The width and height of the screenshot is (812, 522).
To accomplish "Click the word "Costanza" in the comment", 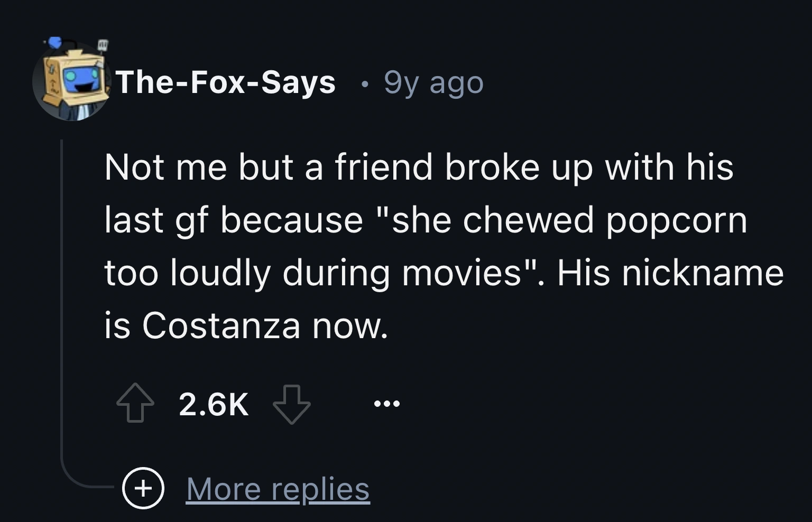I will pyautogui.click(x=221, y=326).
